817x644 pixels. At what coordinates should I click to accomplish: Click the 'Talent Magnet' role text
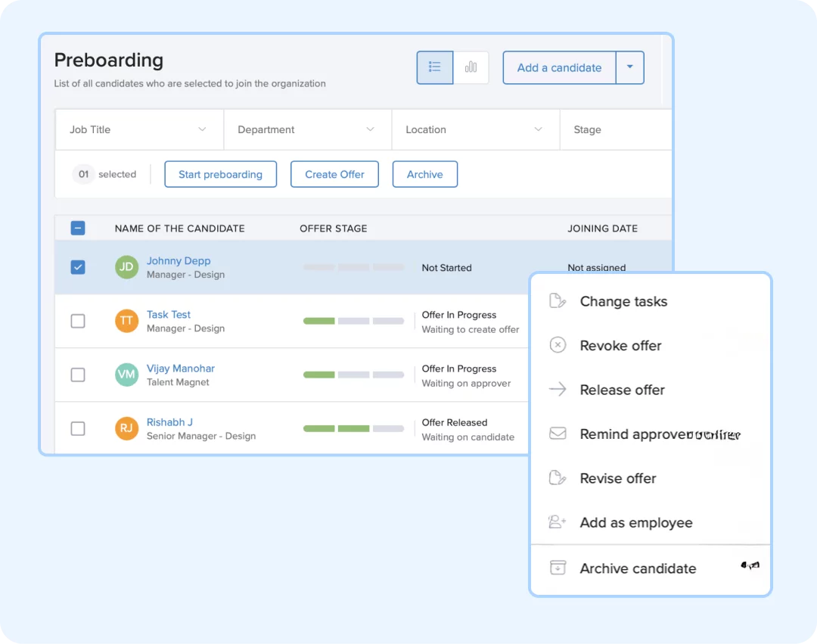click(x=178, y=382)
